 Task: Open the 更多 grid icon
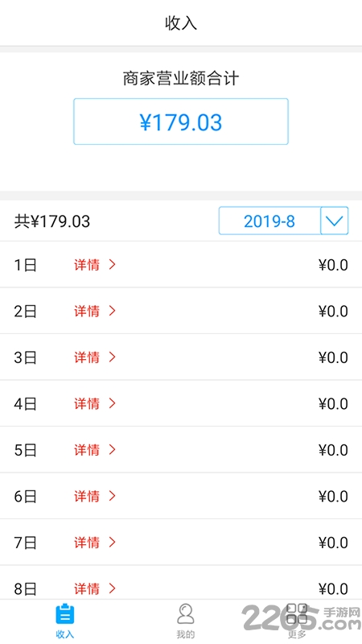tap(297, 613)
